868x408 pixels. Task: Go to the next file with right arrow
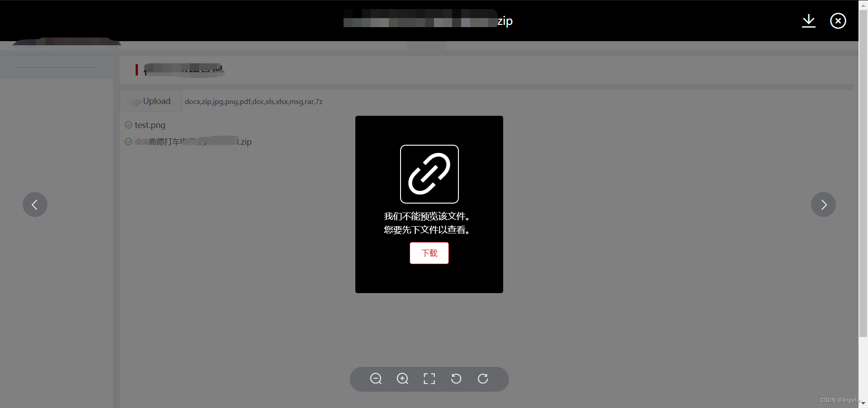pyautogui.click(x=823, y=204)
